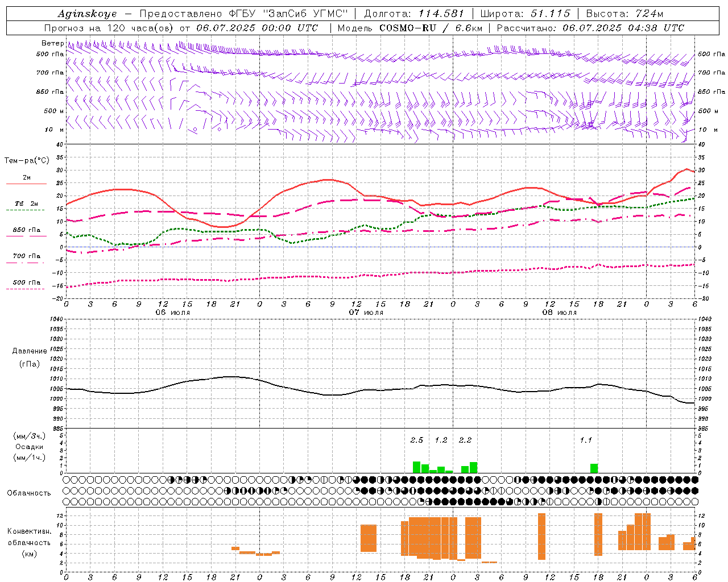Click the 'Конвективн. облачность' panel label
Viewport: 728px width, 582px height.
[29, 537]
